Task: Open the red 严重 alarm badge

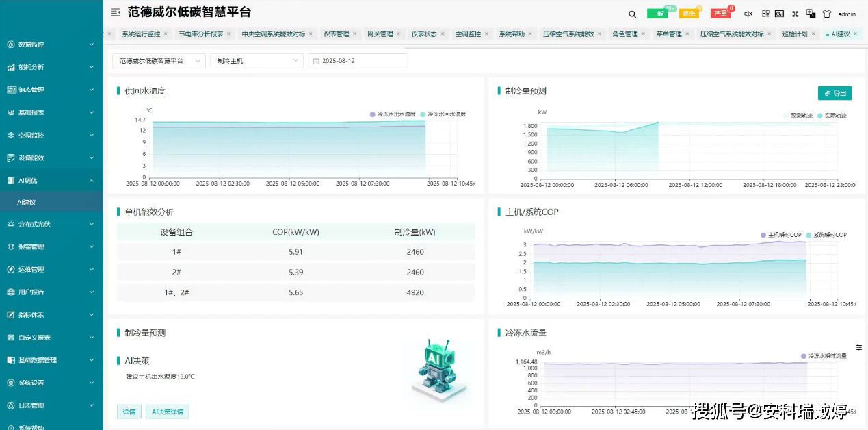Action: coord(721,14)
